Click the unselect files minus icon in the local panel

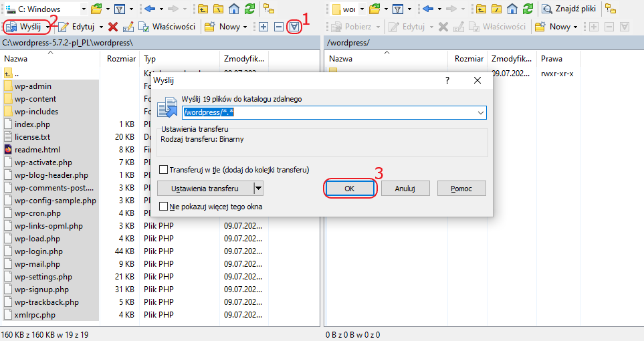pyautogui.click(x=279, y=27)
